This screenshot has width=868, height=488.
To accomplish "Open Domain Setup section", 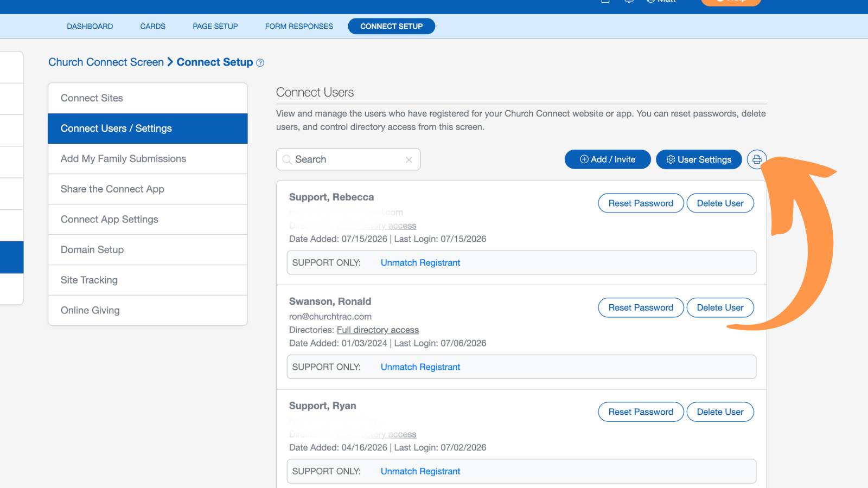I will pos(148,250).
